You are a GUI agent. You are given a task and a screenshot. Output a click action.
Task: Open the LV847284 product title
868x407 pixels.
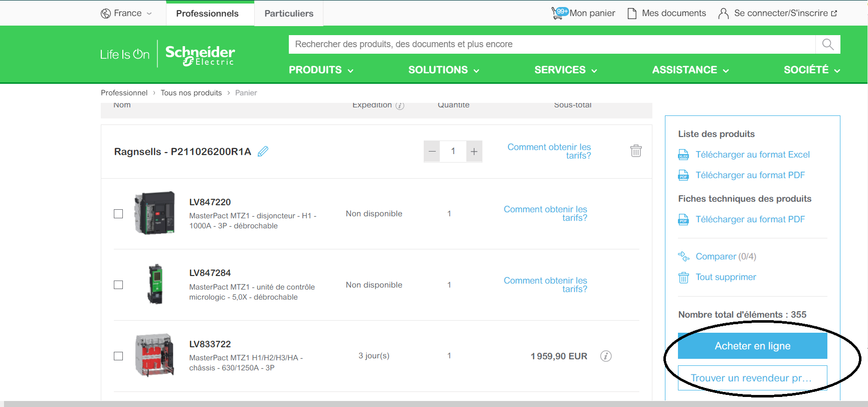click(x=210, y=273)
